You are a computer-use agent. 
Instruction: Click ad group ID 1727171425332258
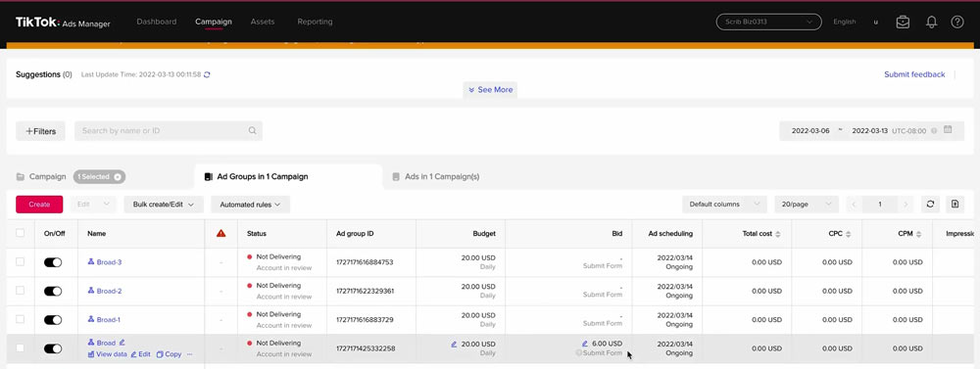point(366,348)
